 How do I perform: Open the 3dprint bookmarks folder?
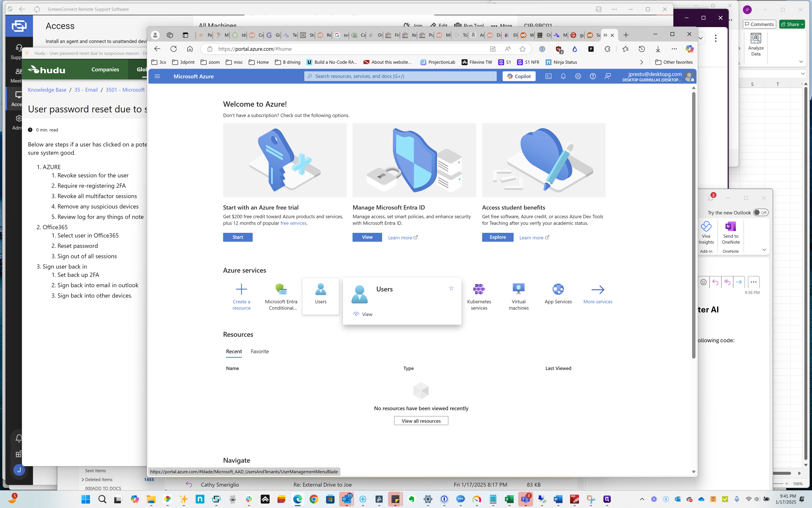point(183,62)
